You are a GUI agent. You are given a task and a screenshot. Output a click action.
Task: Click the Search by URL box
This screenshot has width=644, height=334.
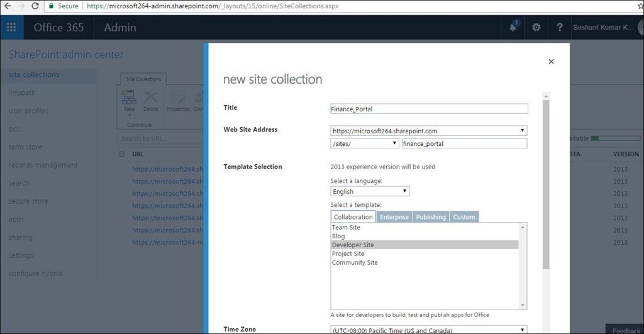coord(160,138)
